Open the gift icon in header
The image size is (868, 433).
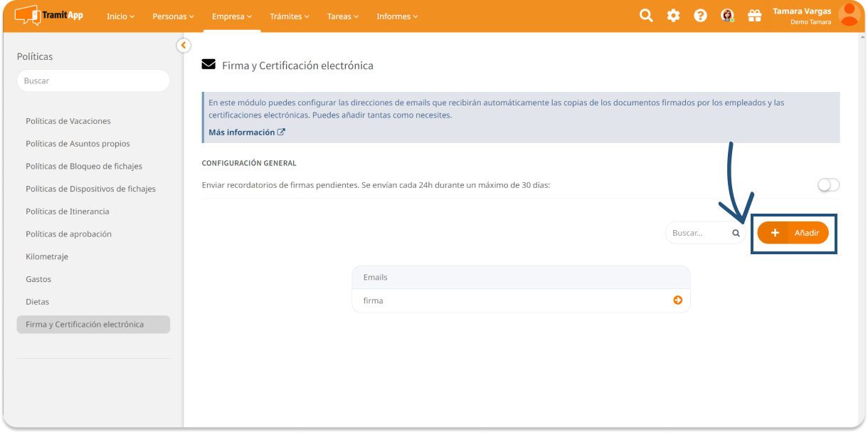(x=754, y=16)
